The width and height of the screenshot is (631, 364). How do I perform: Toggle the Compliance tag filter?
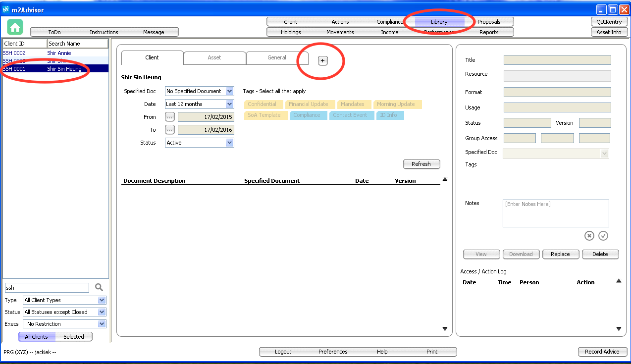(308, 115)
